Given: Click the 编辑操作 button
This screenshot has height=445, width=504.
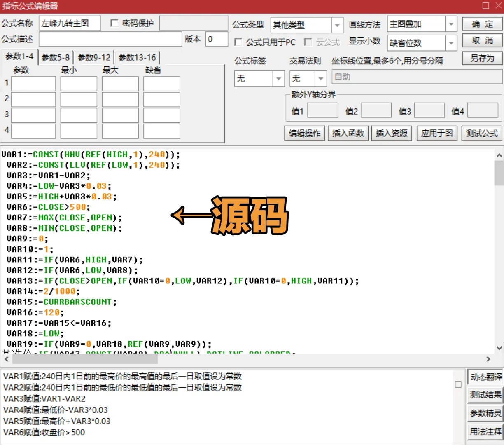Looking at the screenshot, I should [304, 133].
